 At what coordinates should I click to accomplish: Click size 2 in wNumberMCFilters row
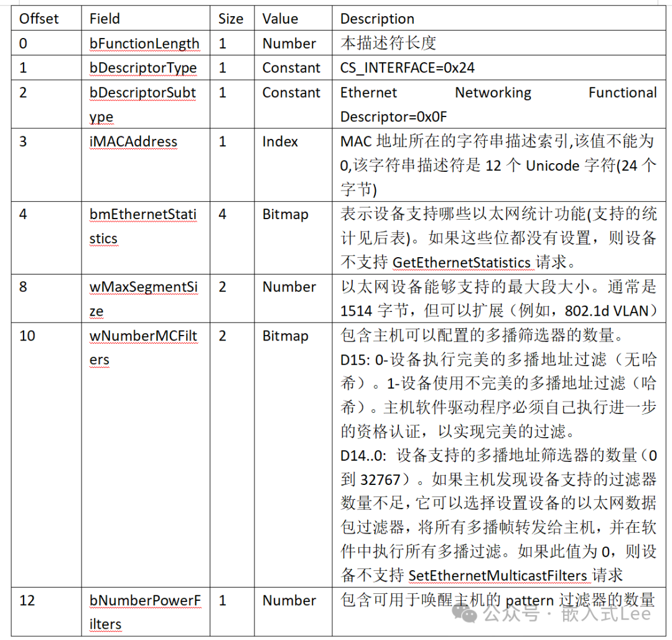click(x=222, y=336)
